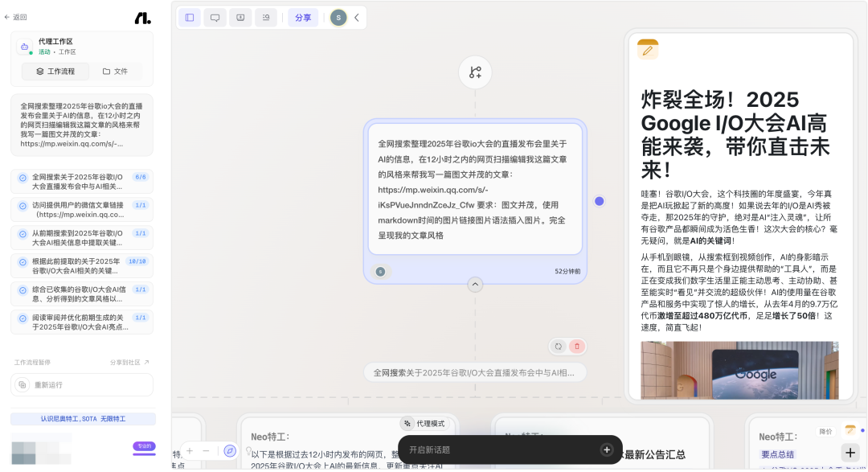The width and height of the screenshot is (868, 472).
Task: Click the small note icon on bottom-right card
Action: pos(850,430)
